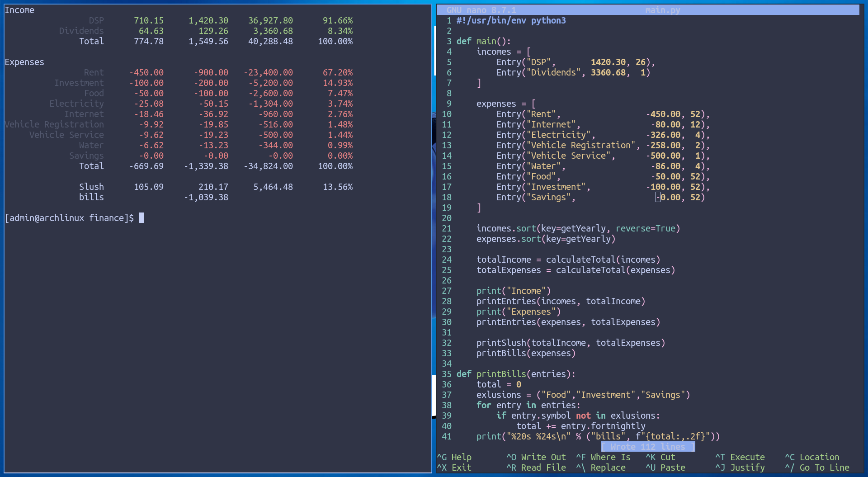868x477 pixels.
Task: Click the ^\ Replace shortcut
Action: pyautogui.click(x=601, y=468)
